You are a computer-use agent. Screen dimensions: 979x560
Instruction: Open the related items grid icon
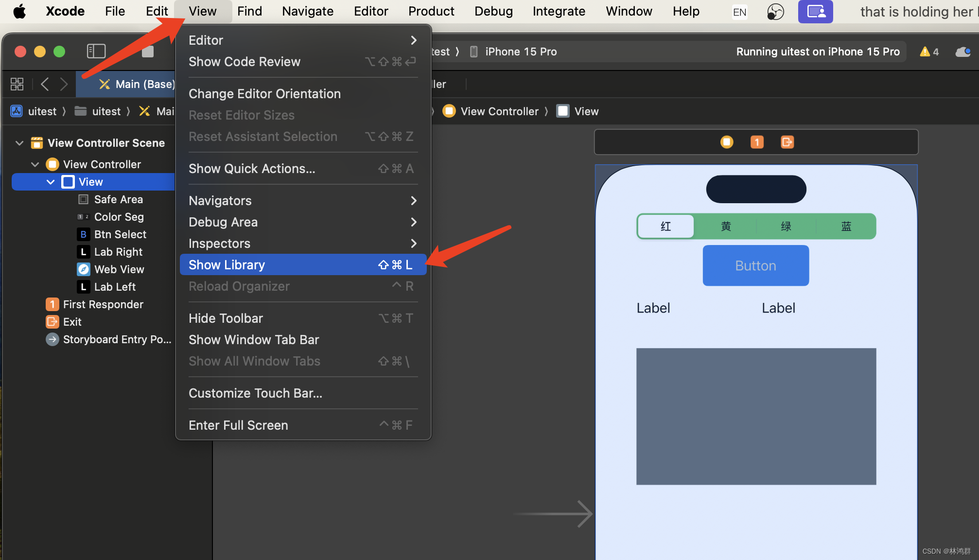coord(17,84)
